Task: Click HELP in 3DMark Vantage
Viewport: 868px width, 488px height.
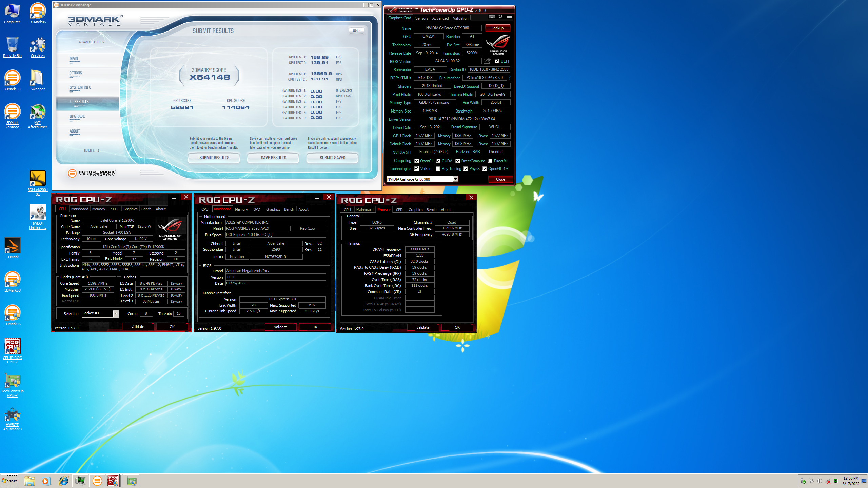Action: [x=356, y=30]
